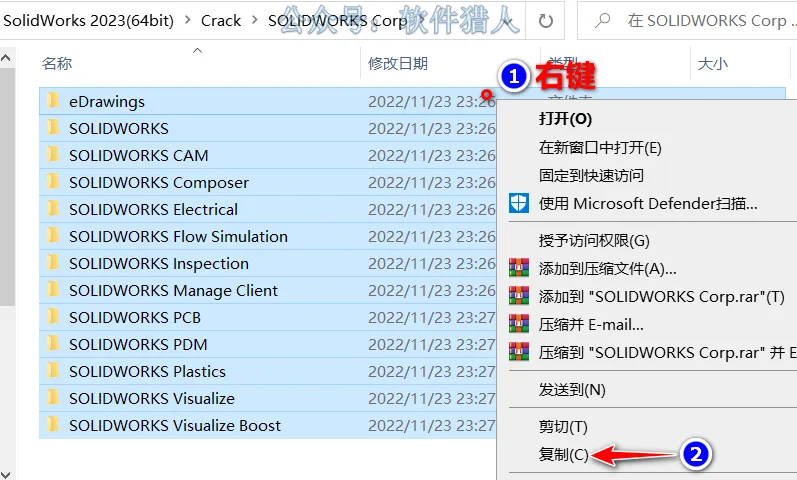Open the 发送到(N) submenu
This screenshot has height=480, width=797.
(x=572, y=389)
